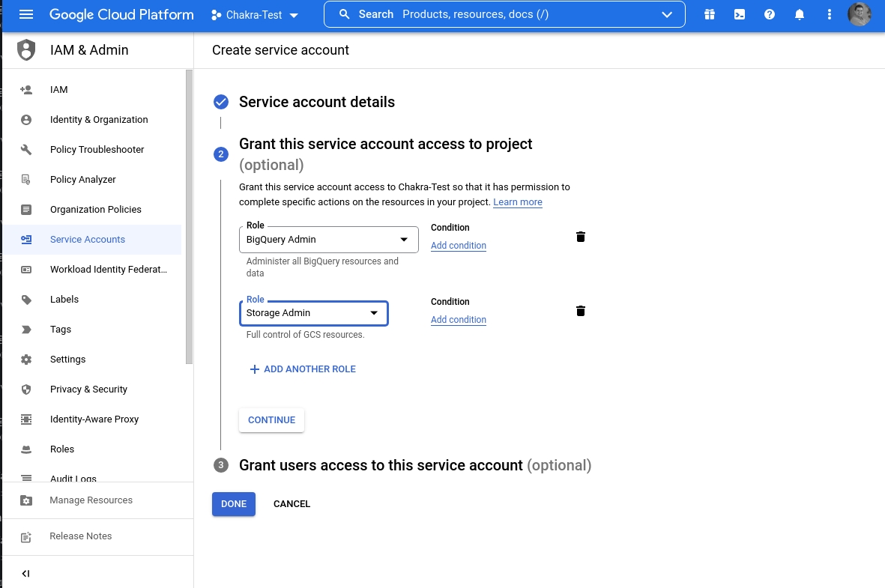Collapse the sidebar navigation panel

coord(26,574)
